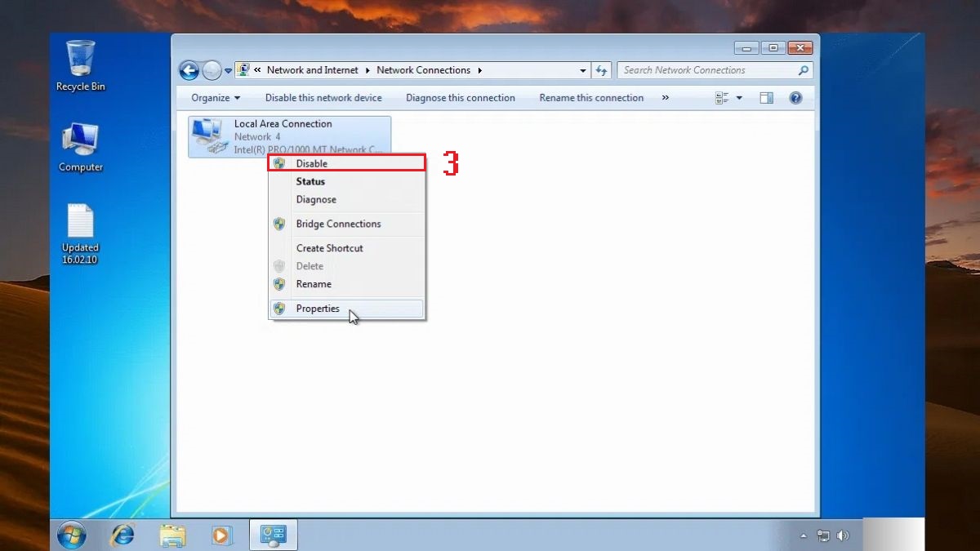Choose Diagnose in the context menu
980x551 pixels.
[347, 199]
